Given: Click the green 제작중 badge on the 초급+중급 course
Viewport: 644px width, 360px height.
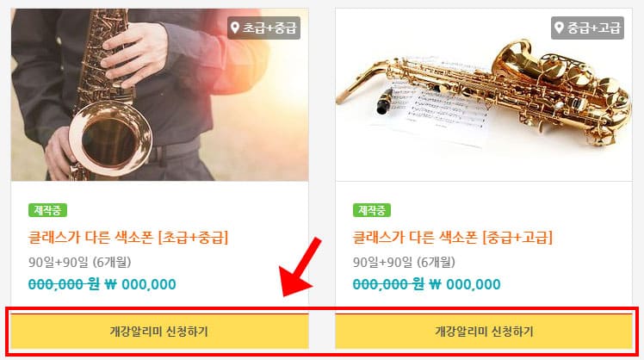Looking at the screenshot, I should coord(47,210).
